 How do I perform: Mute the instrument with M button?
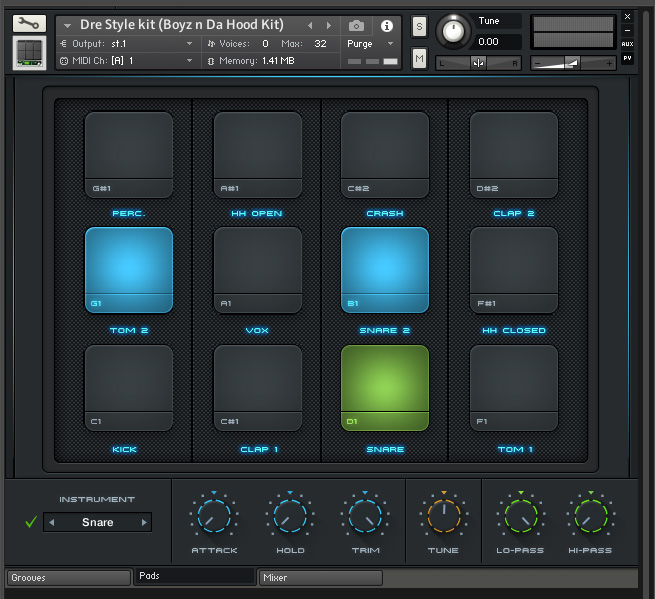click(x=419, y=58)
